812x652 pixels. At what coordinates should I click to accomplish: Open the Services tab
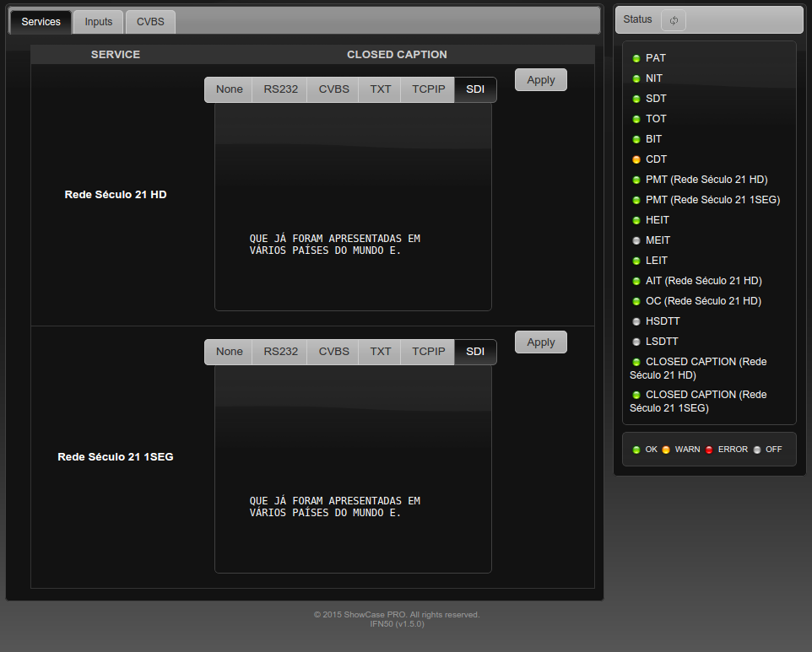pyautogui.click(x=41, y=22)
